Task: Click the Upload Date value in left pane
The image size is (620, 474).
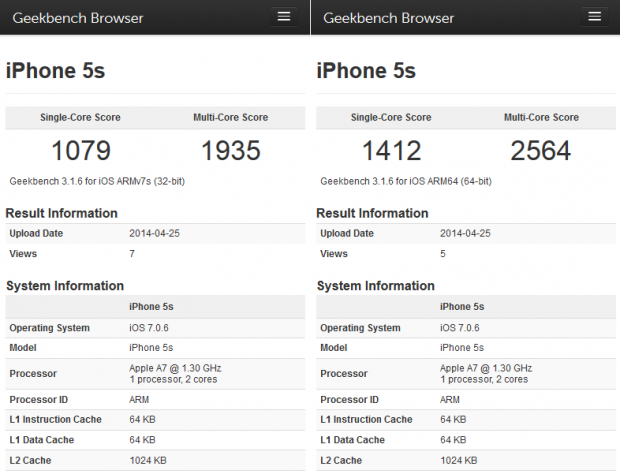Action: pos(154,233)
